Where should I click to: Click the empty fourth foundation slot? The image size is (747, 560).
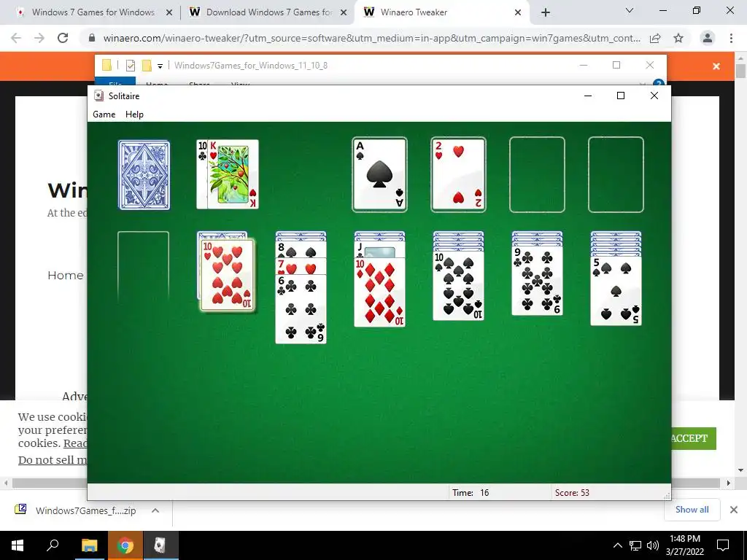click(616, 174)
